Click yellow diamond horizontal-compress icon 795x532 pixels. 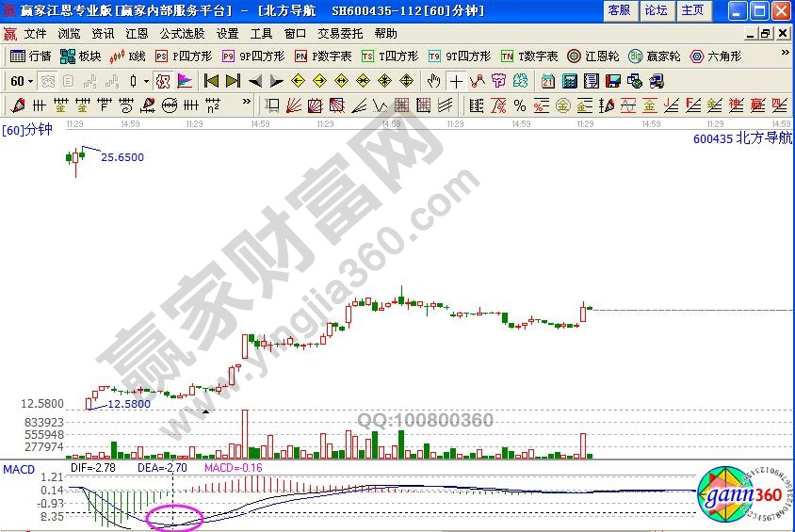(363, 81)
